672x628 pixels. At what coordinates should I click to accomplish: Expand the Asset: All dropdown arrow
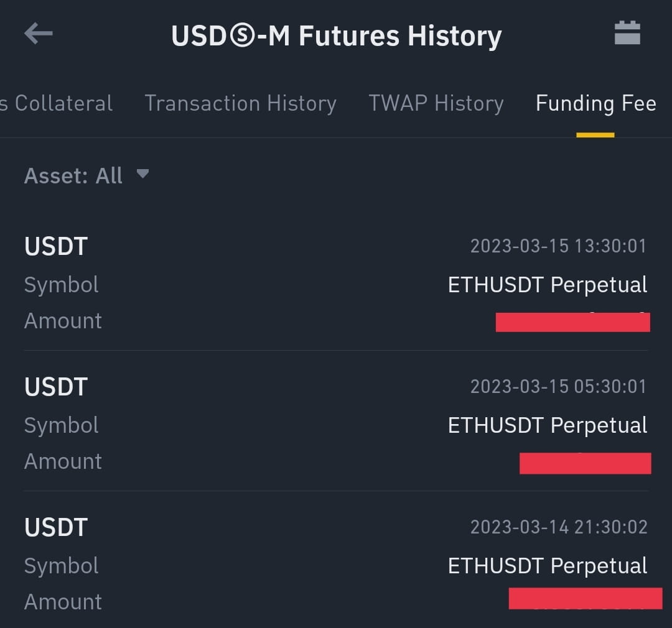[142, 174]
